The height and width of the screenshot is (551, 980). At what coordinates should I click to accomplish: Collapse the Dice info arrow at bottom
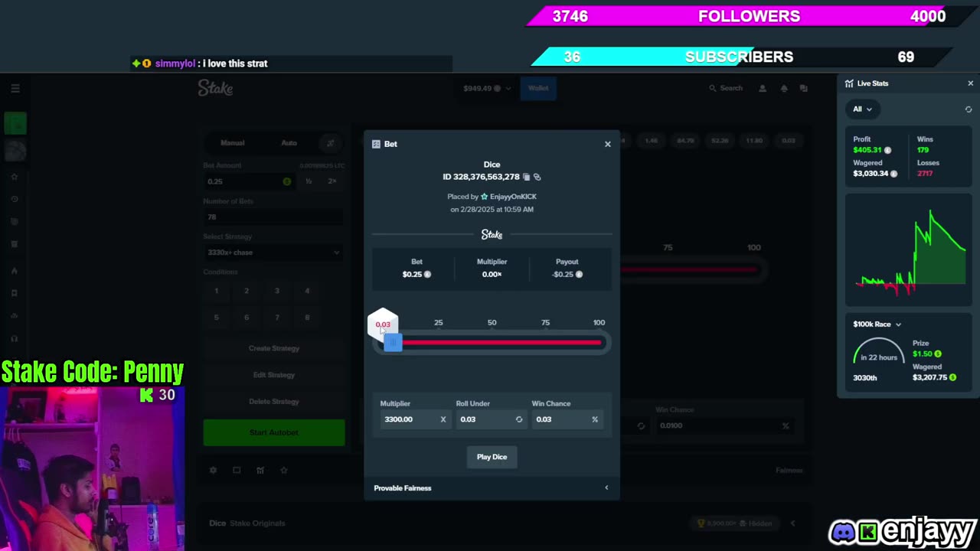pyautogui.click(x=793, y=523)
